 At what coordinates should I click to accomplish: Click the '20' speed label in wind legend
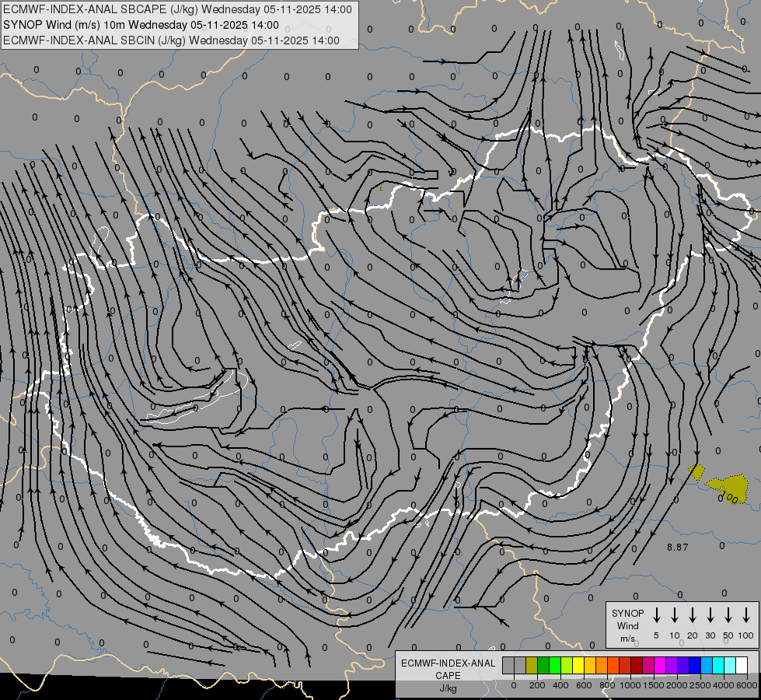[692, 635]
